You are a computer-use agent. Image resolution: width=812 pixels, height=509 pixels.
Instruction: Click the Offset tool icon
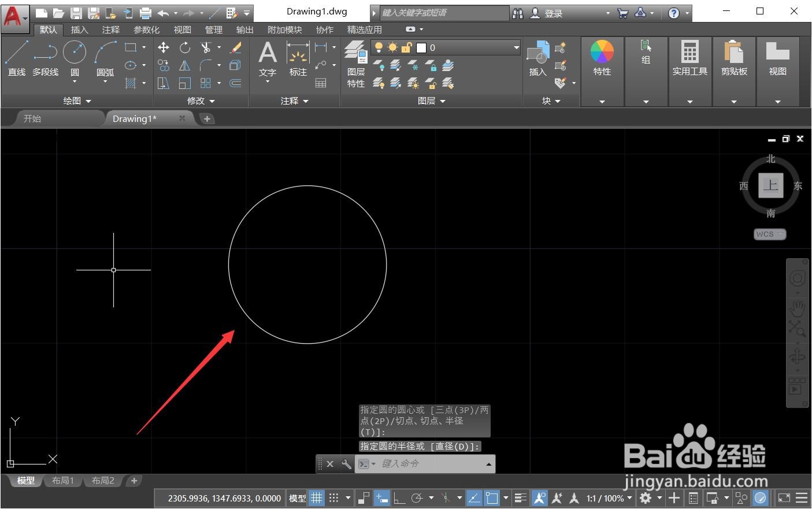click(236, 83)
